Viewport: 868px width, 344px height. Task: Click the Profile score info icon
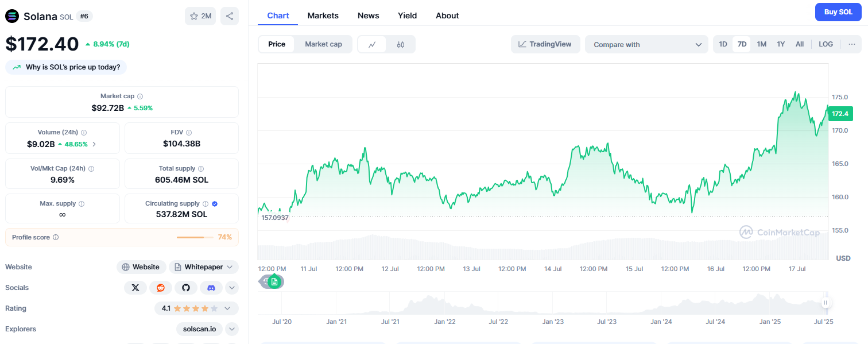(56, 237)
